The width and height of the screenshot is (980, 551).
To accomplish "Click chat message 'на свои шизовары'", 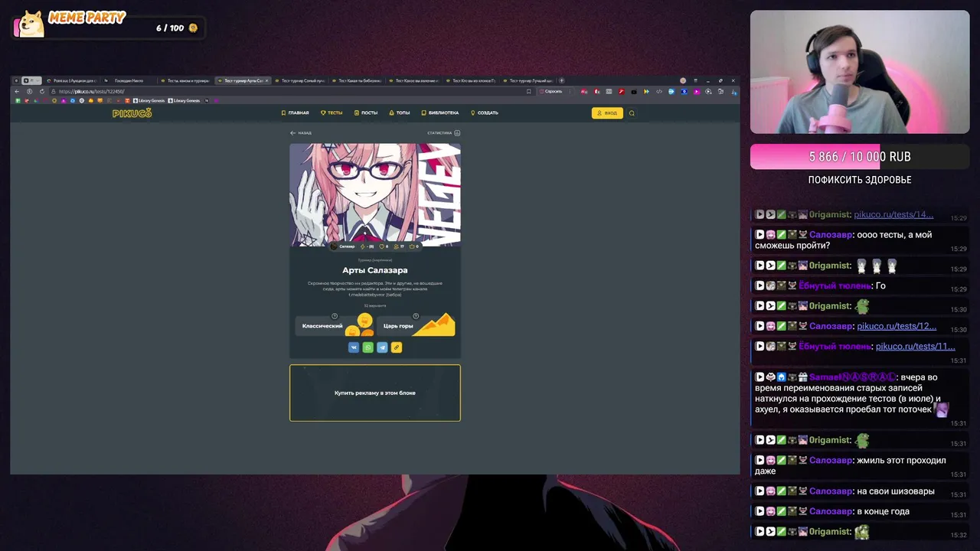I will (x=896, y=491).
